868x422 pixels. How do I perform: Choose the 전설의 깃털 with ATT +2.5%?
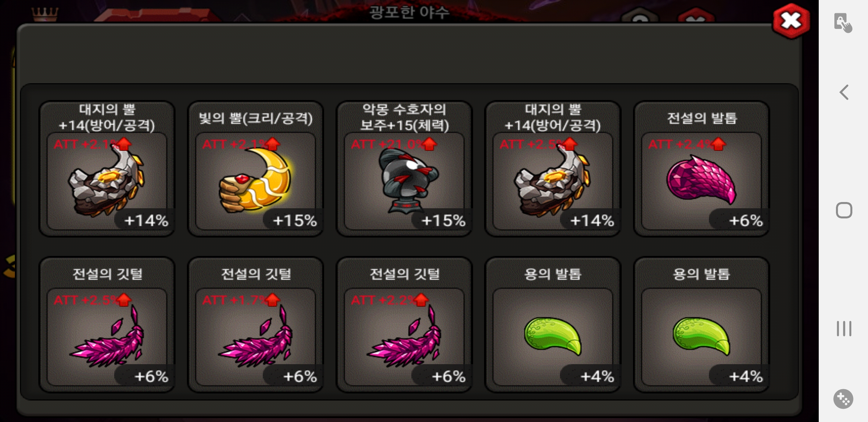(x=107, y=324)
